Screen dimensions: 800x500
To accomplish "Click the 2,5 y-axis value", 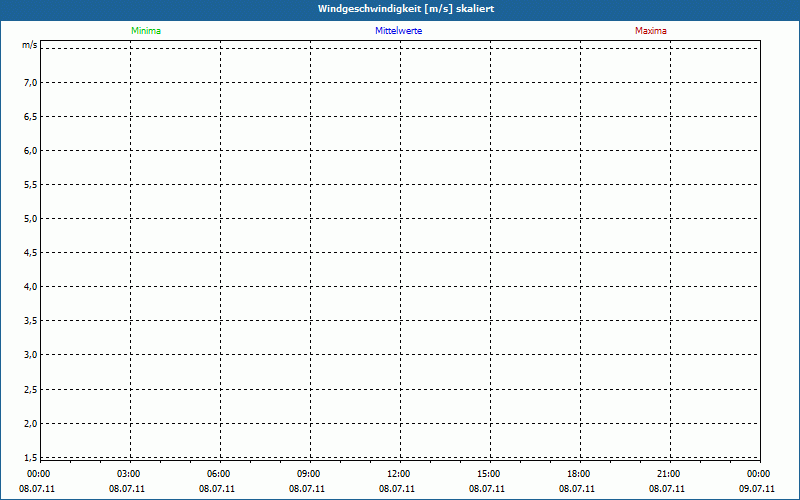I will tap(31, 390).
